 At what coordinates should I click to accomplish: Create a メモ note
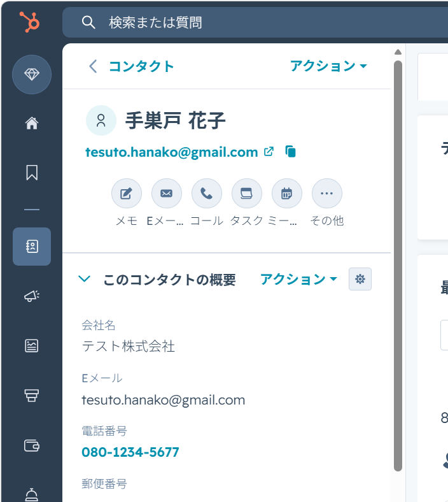[126, 194]
